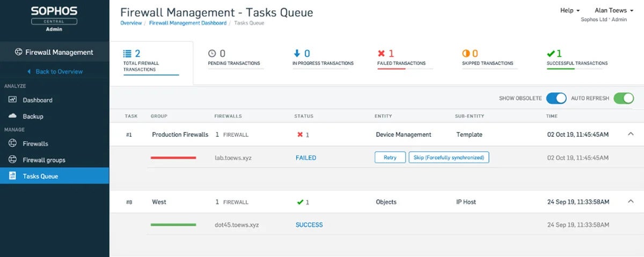Click Skip (Forcefully synchronized) button

tap(449, 158)
